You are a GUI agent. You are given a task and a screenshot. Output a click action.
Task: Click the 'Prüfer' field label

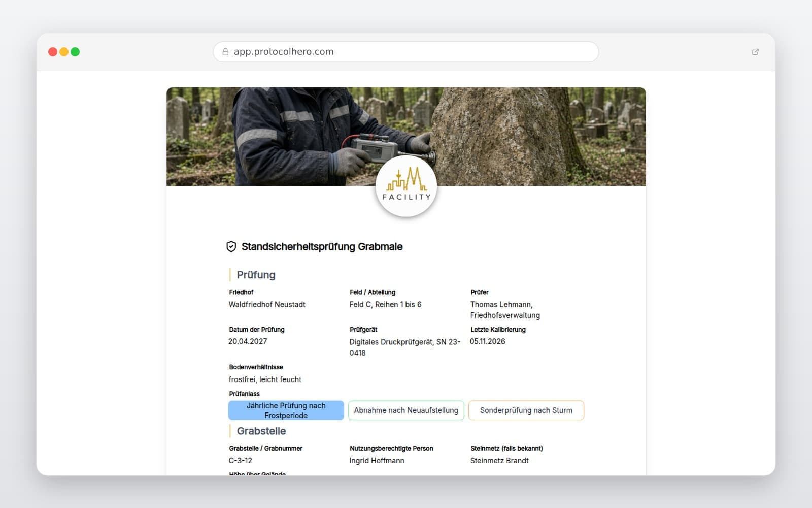(x=480, y=292)
